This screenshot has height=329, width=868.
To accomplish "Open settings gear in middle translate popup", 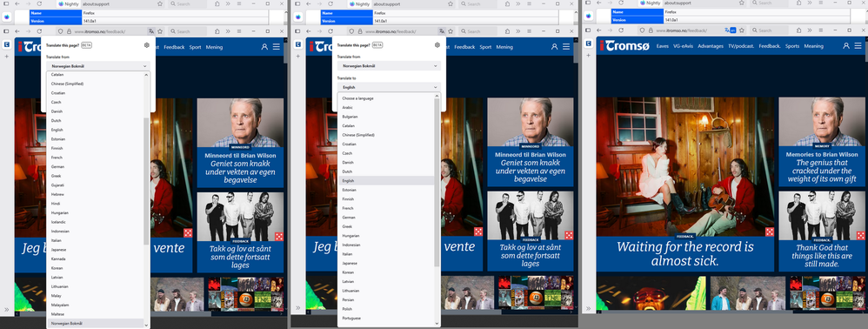I will [x=437, y=45].
